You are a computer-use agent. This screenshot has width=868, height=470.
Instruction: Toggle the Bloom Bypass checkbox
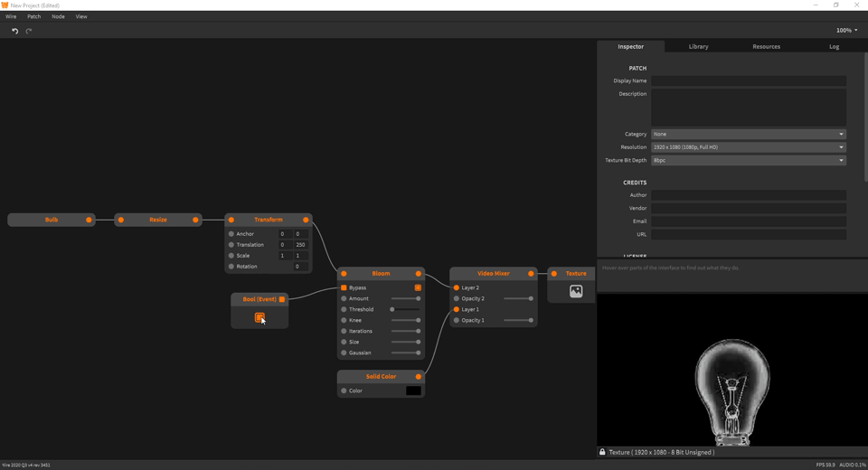pyautogui.click(x=418, y=287)
